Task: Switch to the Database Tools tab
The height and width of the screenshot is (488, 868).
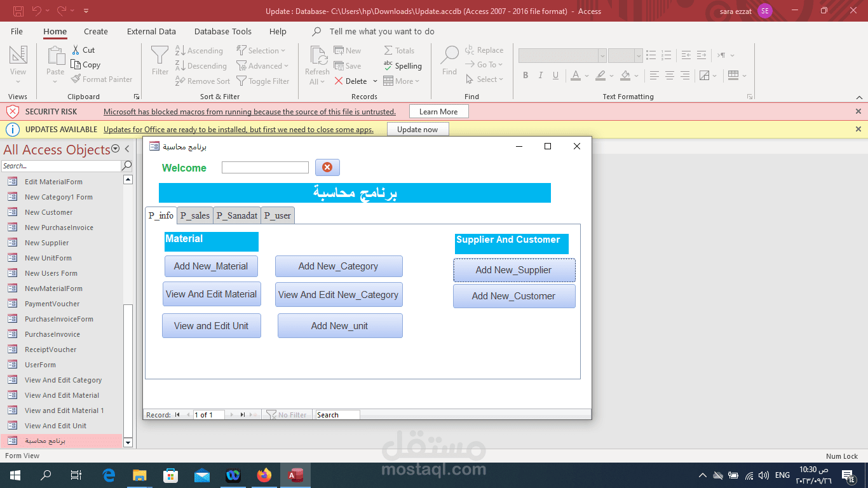Action: 223,31
